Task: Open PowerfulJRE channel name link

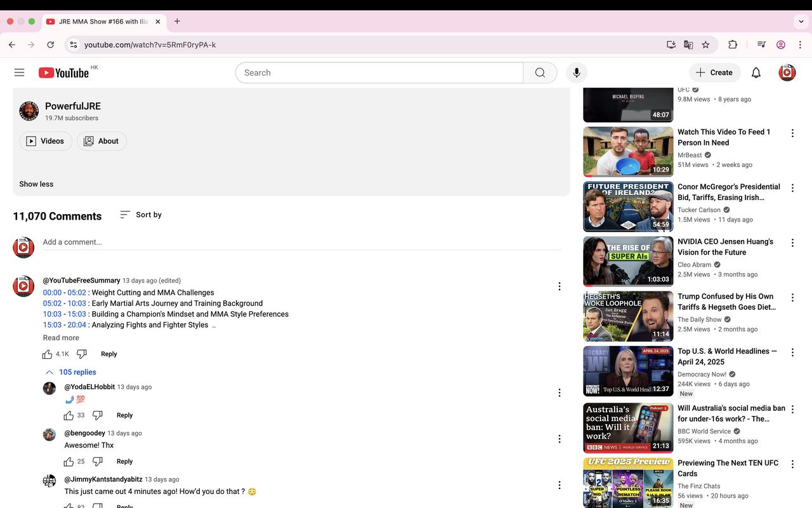Action: point(73,106)
